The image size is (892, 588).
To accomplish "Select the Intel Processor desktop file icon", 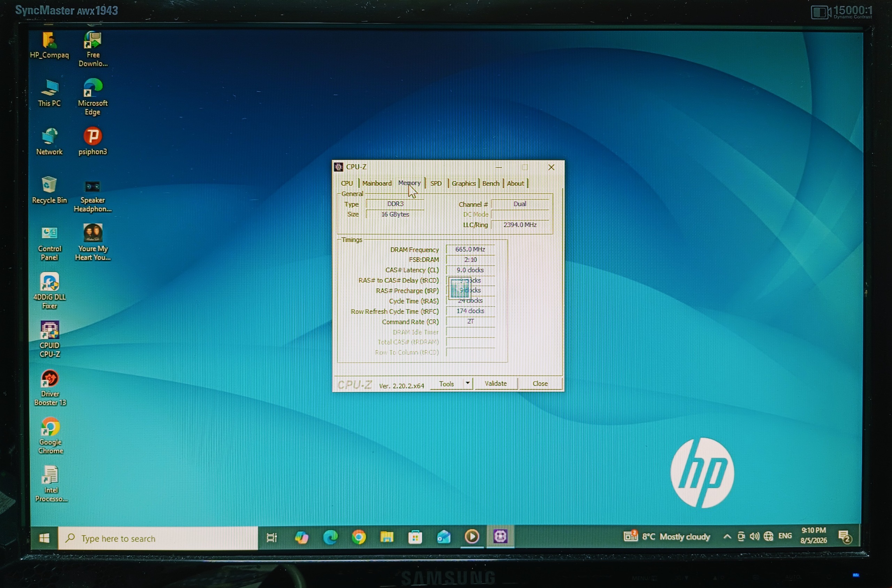I will click(51, 484).
